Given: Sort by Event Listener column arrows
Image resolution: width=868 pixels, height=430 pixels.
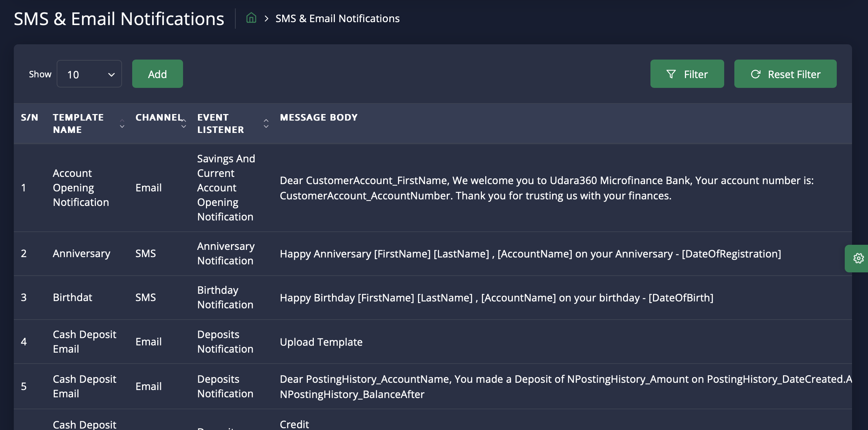Looking at the screenshot, I should pos(266,124).
